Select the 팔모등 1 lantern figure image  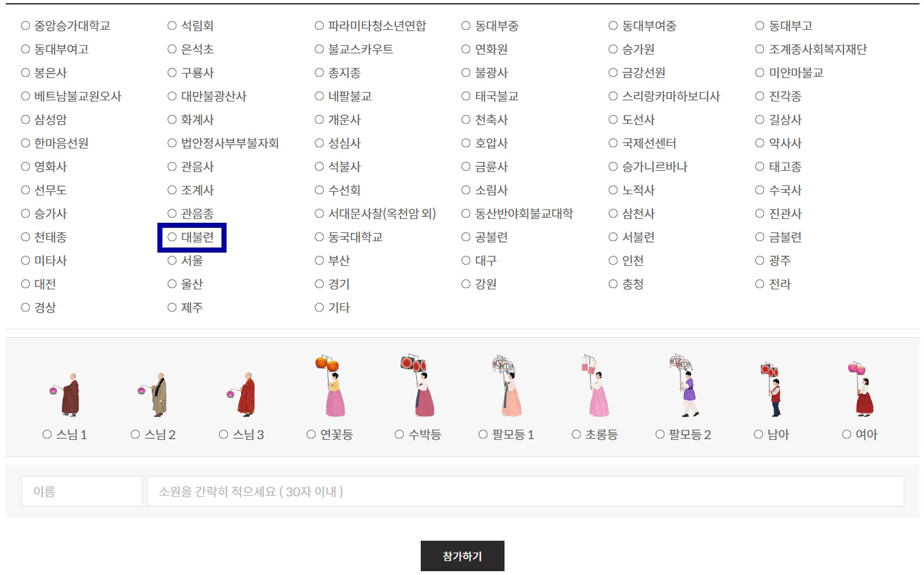click(506, 386)
